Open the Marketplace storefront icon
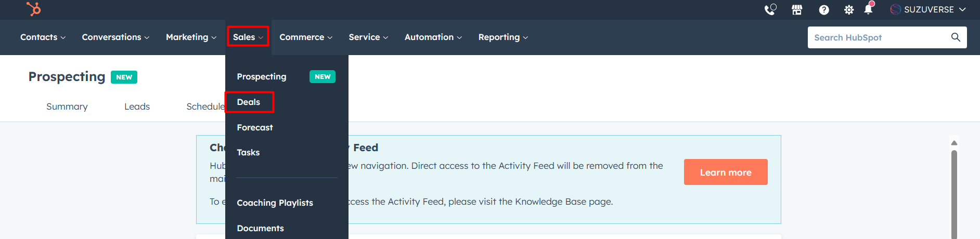Screen dimensions: 980x239 click(x=797, y=9)
